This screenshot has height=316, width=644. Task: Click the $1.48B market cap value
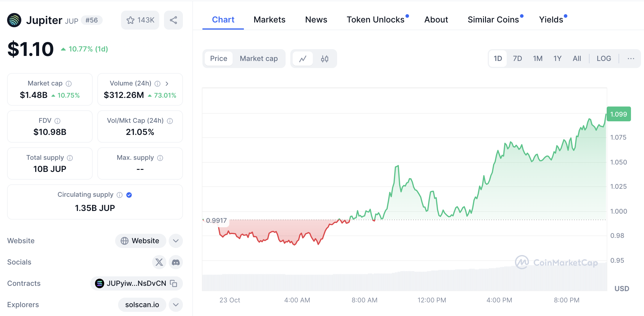pyautogui.click(x=33, y=95)
